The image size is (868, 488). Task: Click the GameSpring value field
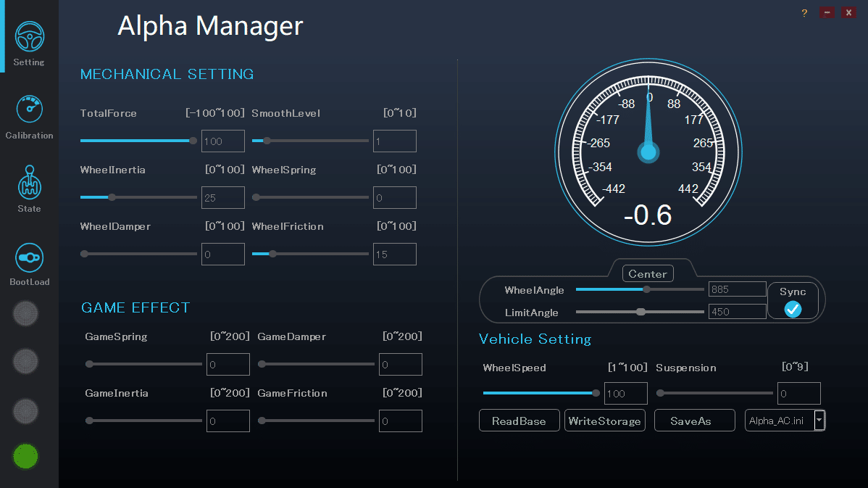point(228,365)
